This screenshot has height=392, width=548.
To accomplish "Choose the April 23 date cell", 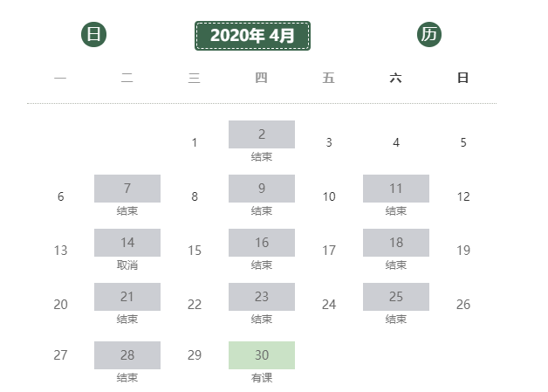I will (262, 297).
